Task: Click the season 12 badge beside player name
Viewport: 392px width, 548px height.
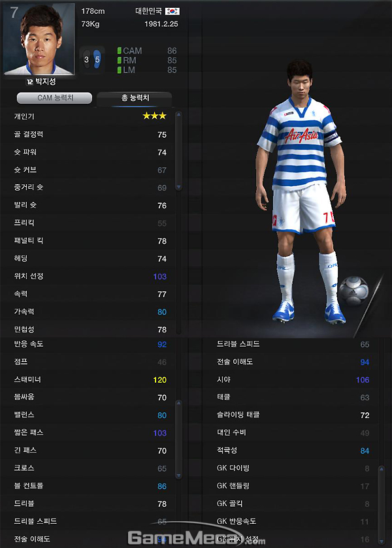Action: [29, 82]
